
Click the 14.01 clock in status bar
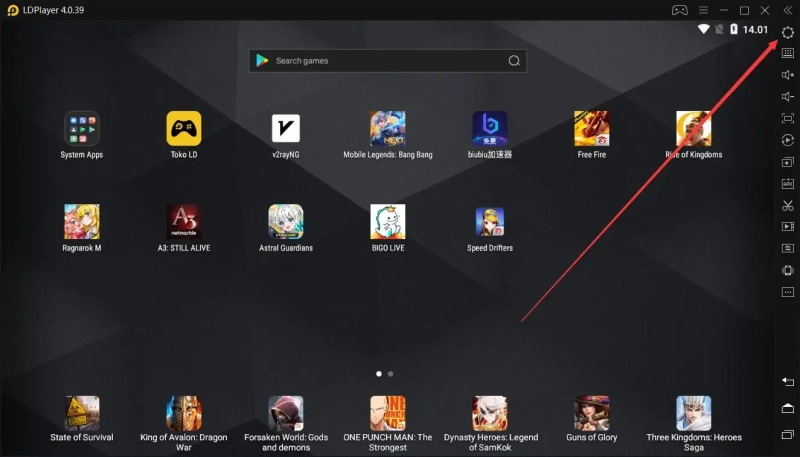755,30
